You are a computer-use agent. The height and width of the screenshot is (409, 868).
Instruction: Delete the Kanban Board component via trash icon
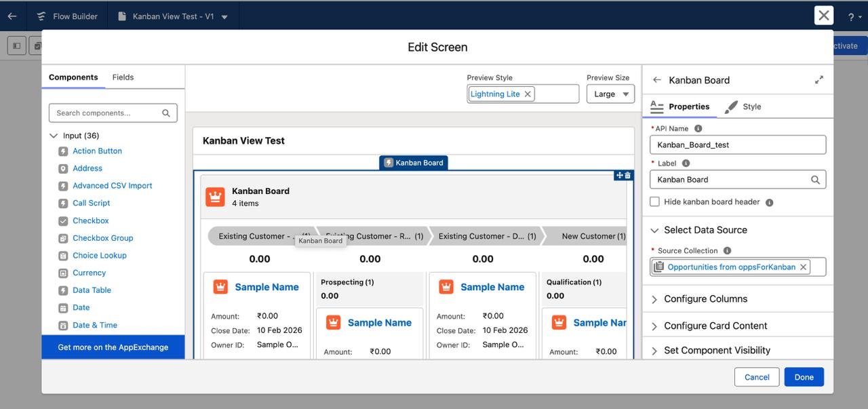[628, 176]
